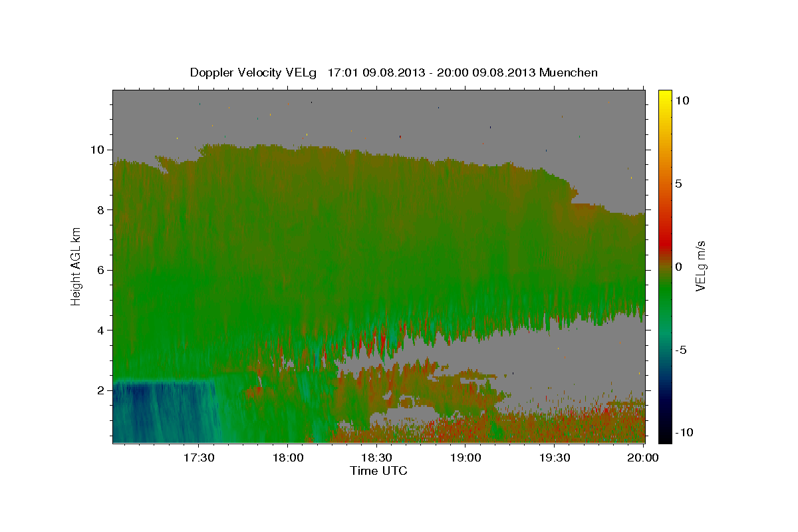Click the '20:00' time axis label
This screenshot has width=798, height=532.
coord(643,458)
